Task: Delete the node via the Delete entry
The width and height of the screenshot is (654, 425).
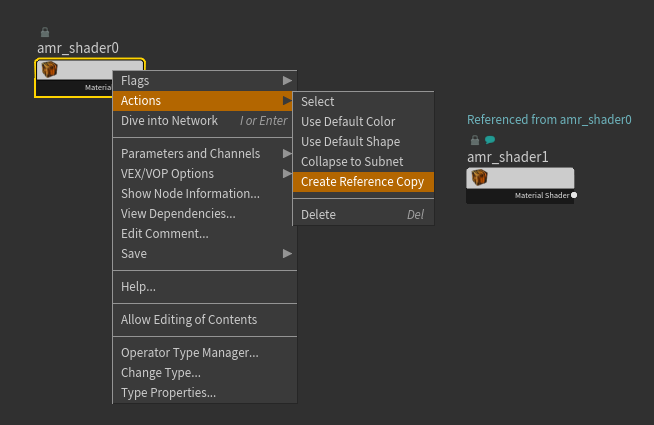Action: pyautogui.click(x=319, y=215)
